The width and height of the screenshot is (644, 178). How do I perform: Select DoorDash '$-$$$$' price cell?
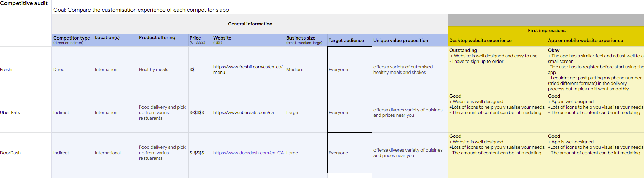[200, 153]
